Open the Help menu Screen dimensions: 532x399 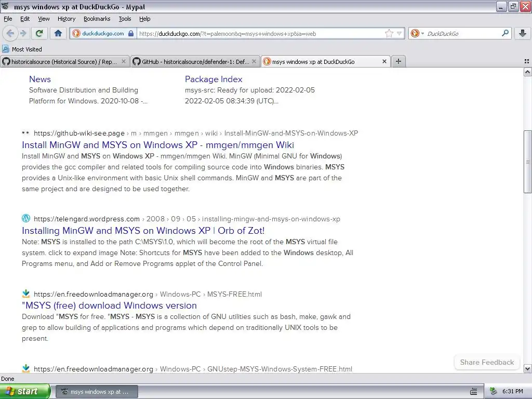pyautogui.click(x=144, y=19)
